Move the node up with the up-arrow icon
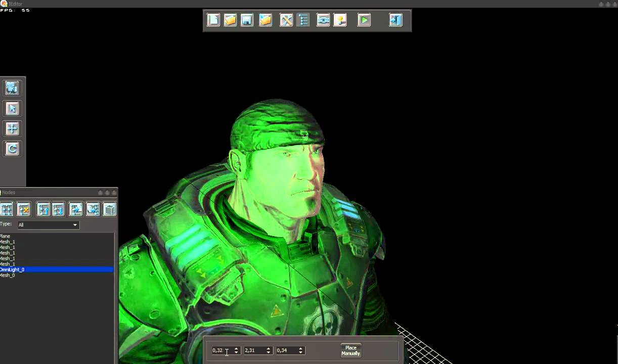618x364 pixels. (43, 209)
